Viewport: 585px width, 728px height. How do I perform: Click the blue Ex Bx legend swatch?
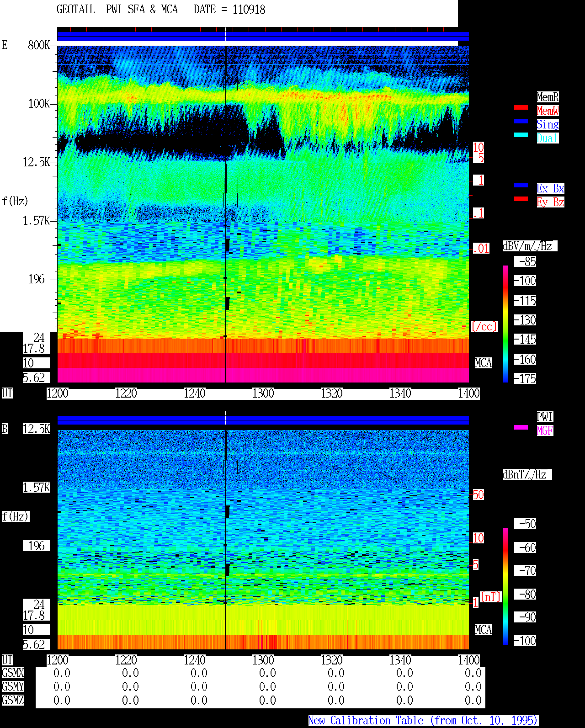[521, 185]
